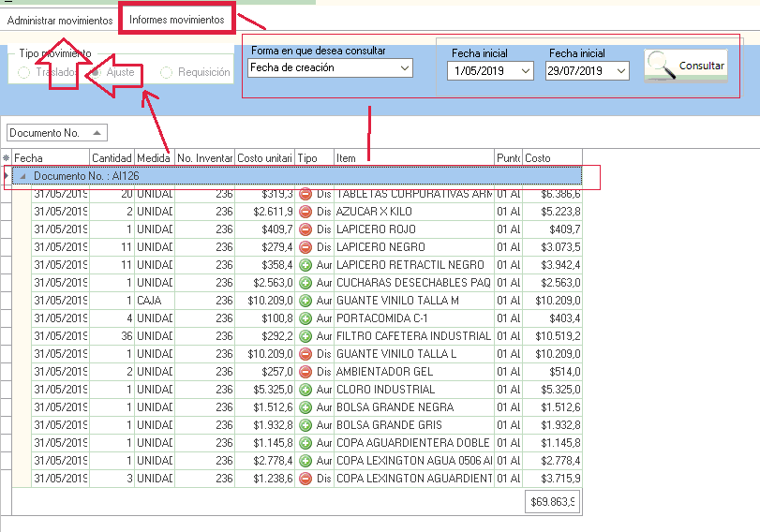
Task: Select the Traslados movement type radio button
Action: click(23, 73)
